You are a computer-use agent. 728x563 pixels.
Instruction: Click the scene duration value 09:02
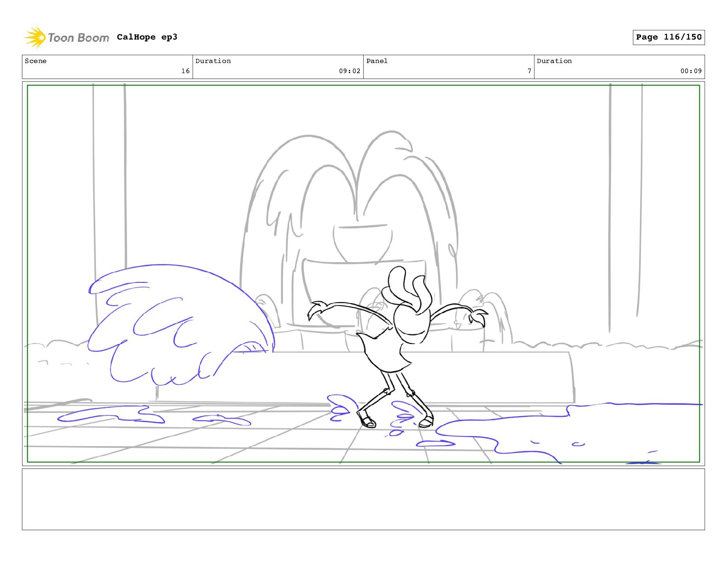coord(349,71)
